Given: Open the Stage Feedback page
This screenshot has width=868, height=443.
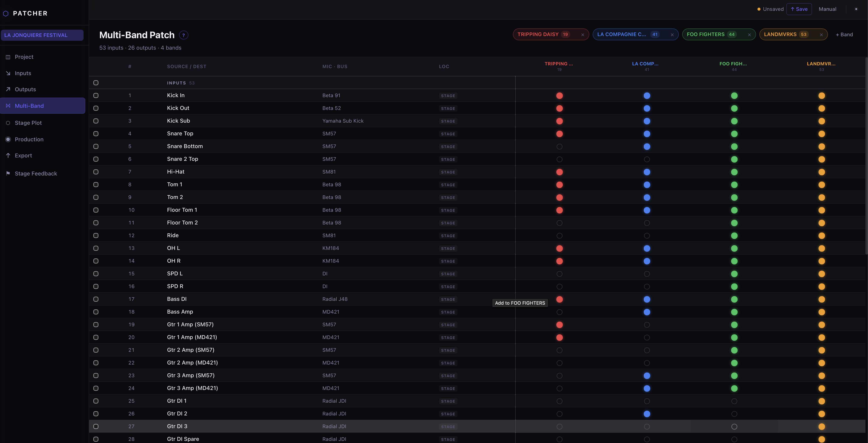Looking at the screenshot, I should click(42, 174).
